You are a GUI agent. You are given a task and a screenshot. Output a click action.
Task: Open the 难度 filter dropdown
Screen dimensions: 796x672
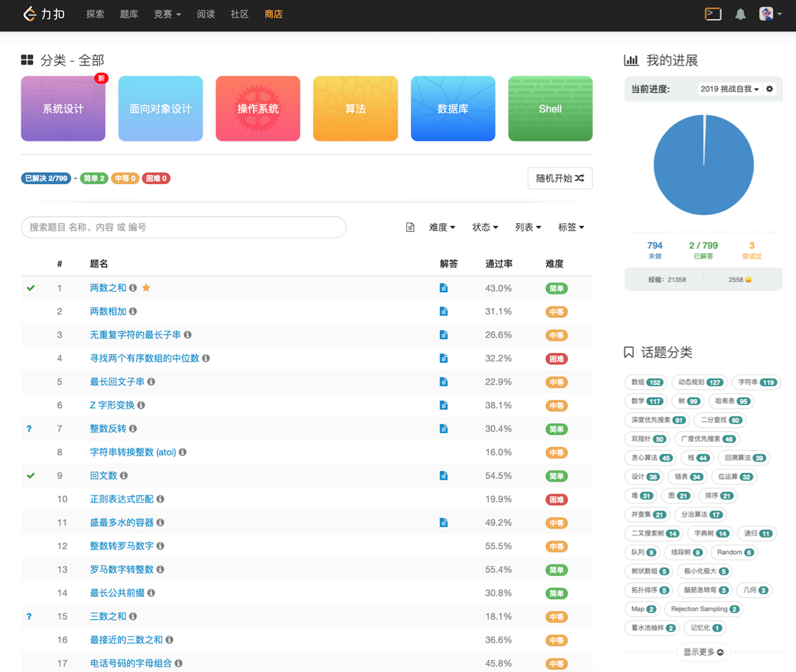pos(442,227)
